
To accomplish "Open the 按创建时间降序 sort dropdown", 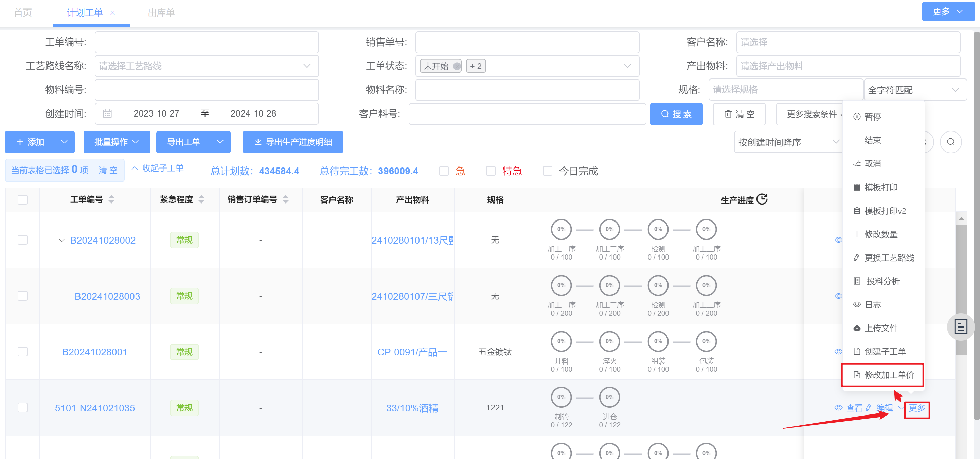I will [788, 142].
